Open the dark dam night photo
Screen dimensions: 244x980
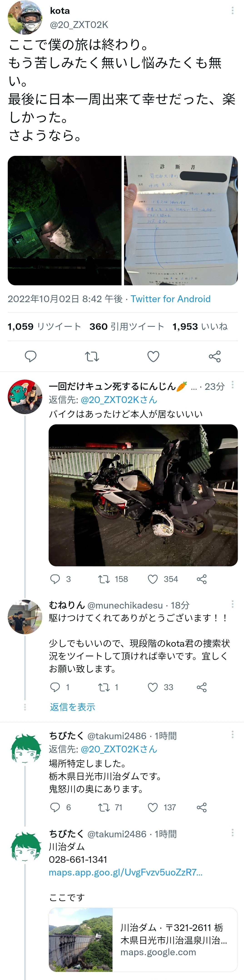[64, 220]
